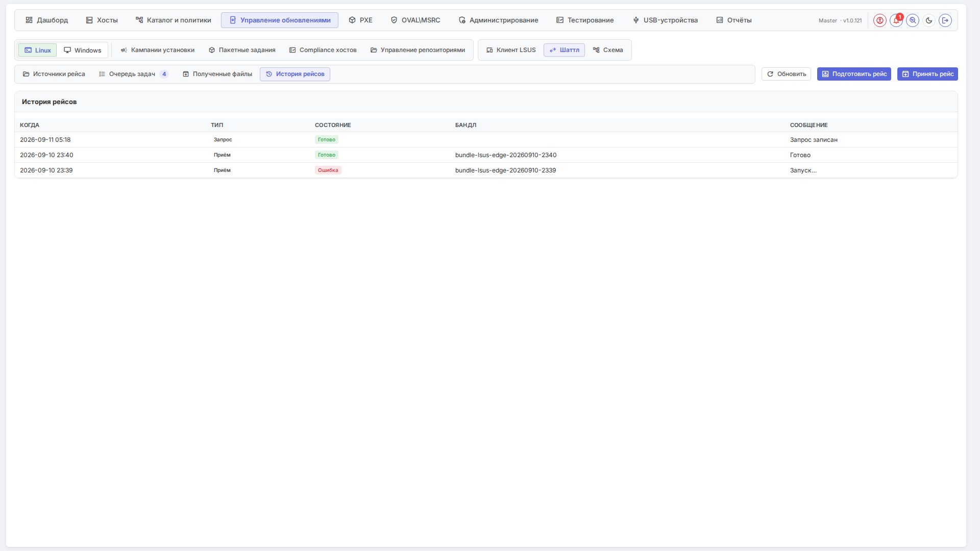Screen dimensions: 980x551
Task: Select bundle-lsus-edge-20260910-2339 cell
Action: pos(505,170)
